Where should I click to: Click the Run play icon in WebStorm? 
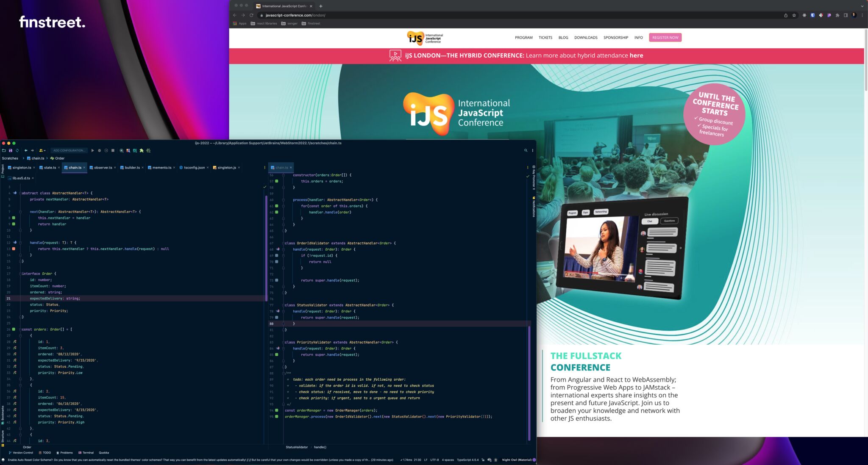click(92, 150)
